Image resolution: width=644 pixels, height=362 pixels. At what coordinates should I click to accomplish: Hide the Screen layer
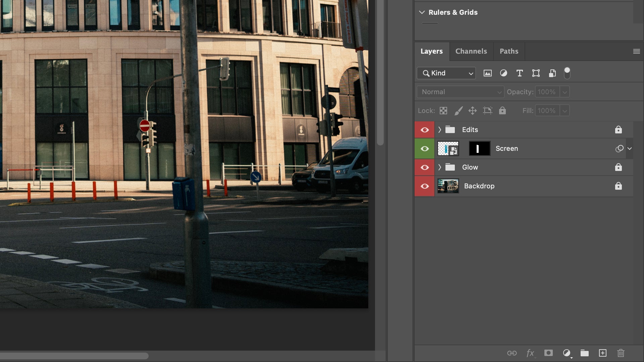(x=425, y=148)
